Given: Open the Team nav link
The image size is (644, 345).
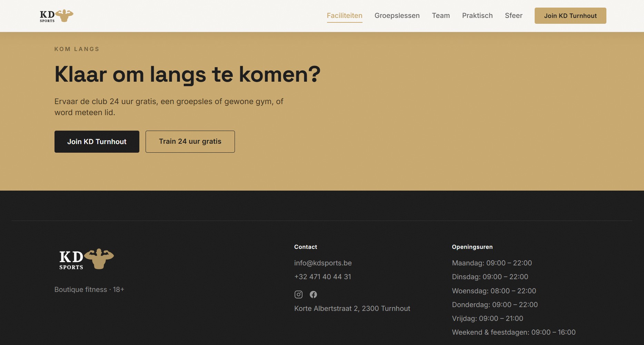Looking at the screenshot, I should coord(441,16).
